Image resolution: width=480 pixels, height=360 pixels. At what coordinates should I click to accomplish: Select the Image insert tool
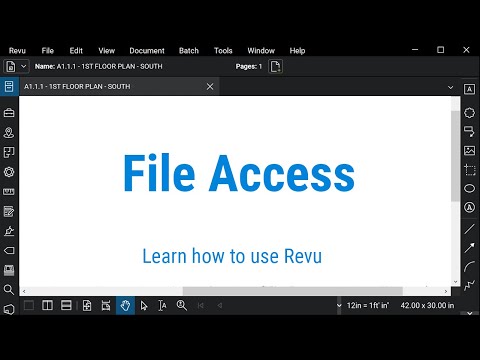(x=469, y=150)
